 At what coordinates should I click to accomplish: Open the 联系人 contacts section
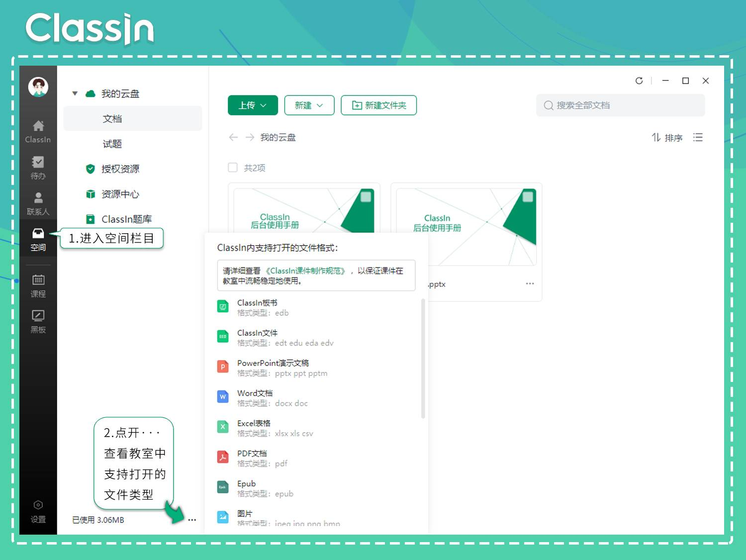[38, 203]
